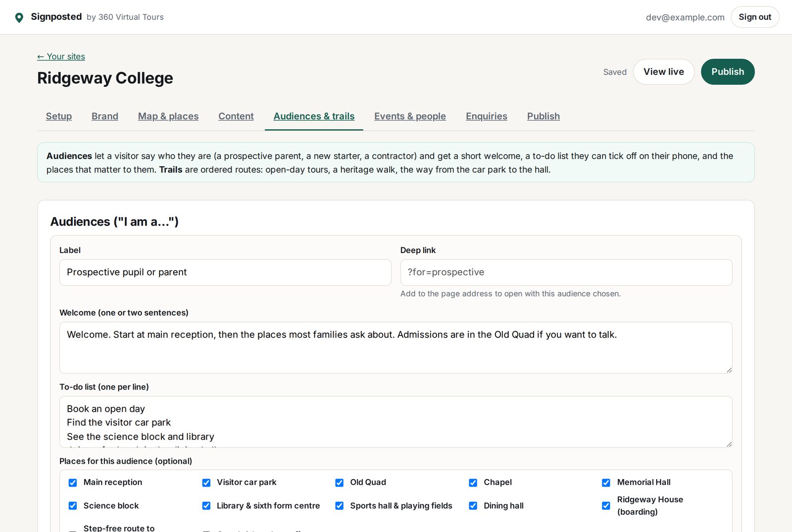Click the Audiences ("I am a...") heading
Screen dimensions: 792x532
[114, 222]
